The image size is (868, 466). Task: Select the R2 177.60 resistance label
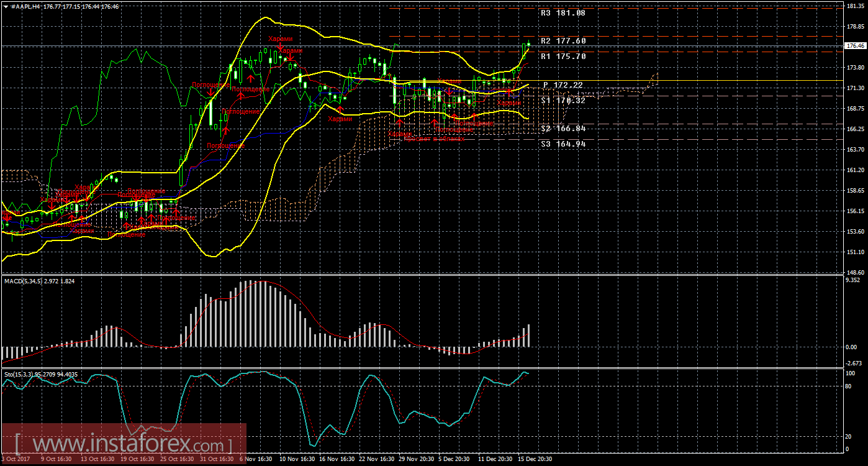click(x=563, y=41)
